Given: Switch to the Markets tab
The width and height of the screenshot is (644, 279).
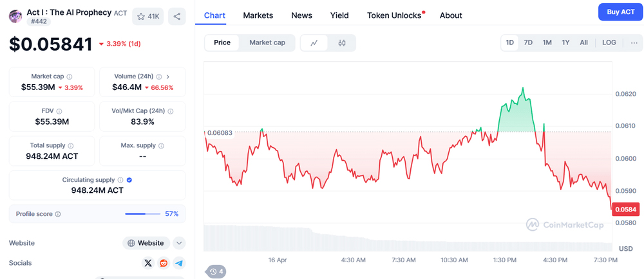Looking at the screenshot, I should [x=258, y=15].
